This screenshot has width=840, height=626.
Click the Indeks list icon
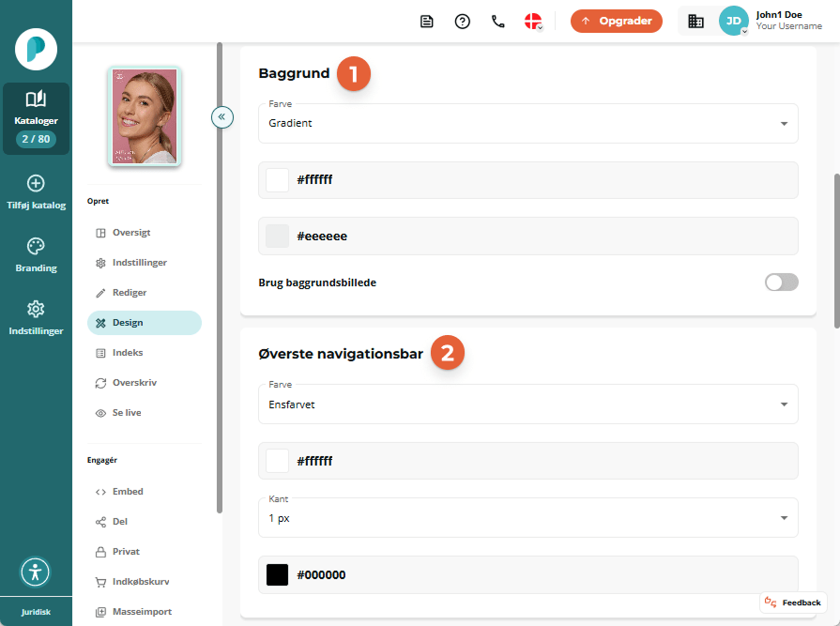coord(100,353)
